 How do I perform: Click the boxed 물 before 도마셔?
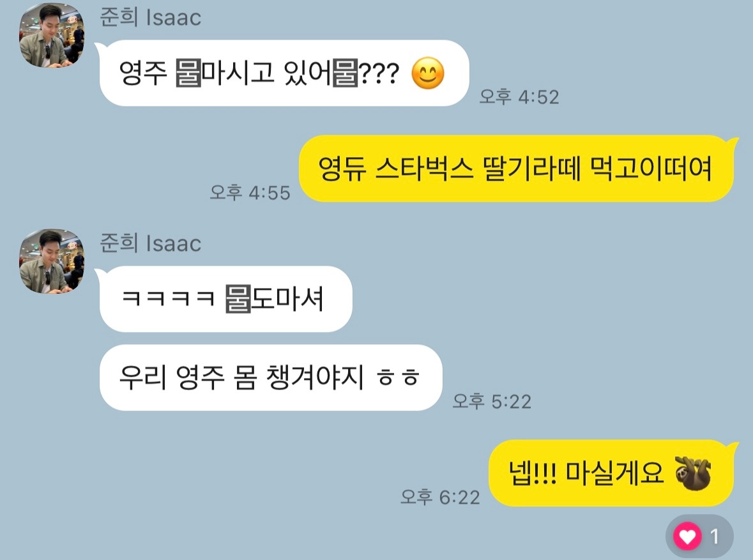click(238, 299)
